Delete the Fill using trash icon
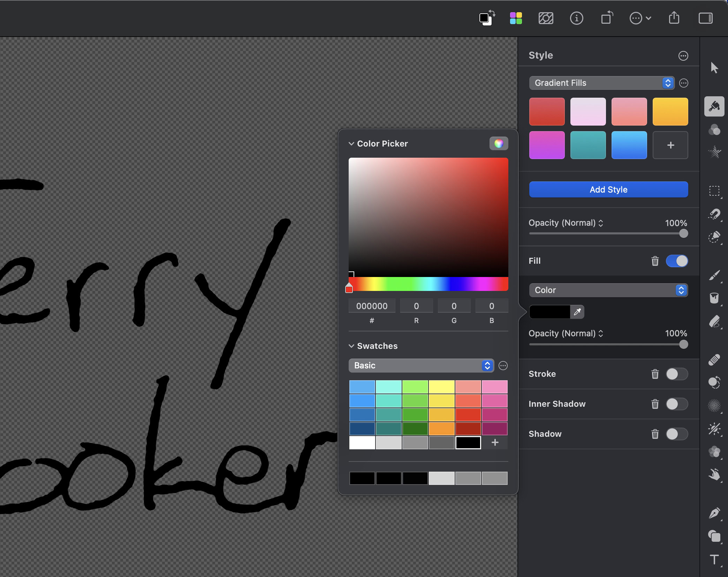Image resolution: width=728 pixels, height=577 pixels. point(655,261)
